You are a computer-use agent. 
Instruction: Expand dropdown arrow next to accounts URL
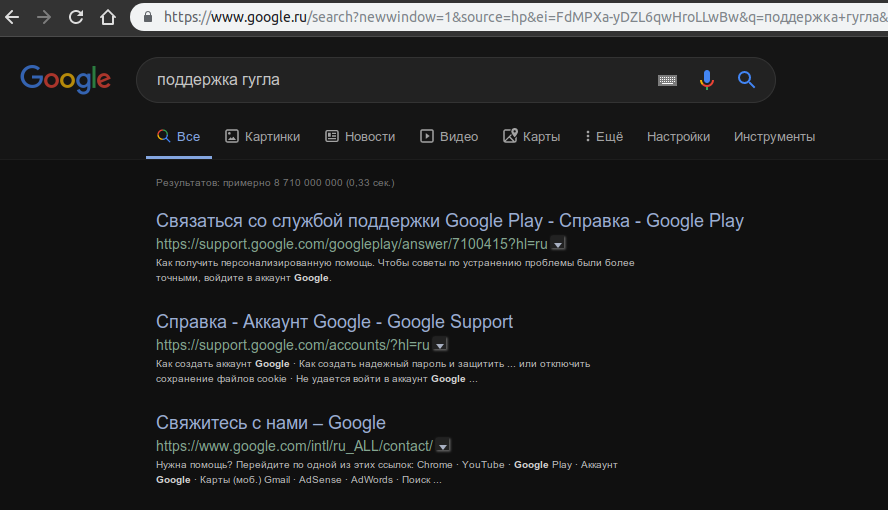[x=440, y=345]
